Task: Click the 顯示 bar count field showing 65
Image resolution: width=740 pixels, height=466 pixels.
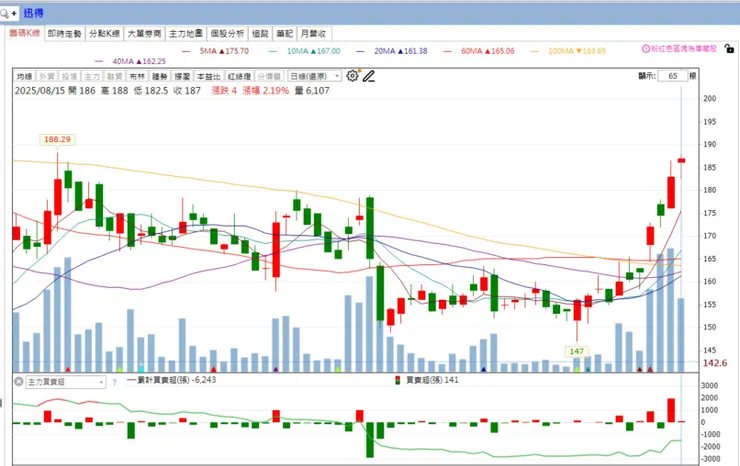Action: point(673,76)
